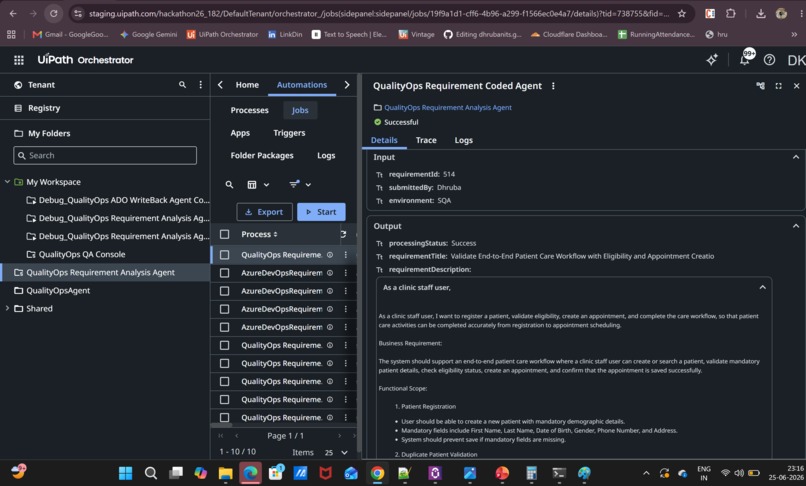The image size is (806, 486).
Task: Open Chrome from the taskbar
Action: click(377, 473)
